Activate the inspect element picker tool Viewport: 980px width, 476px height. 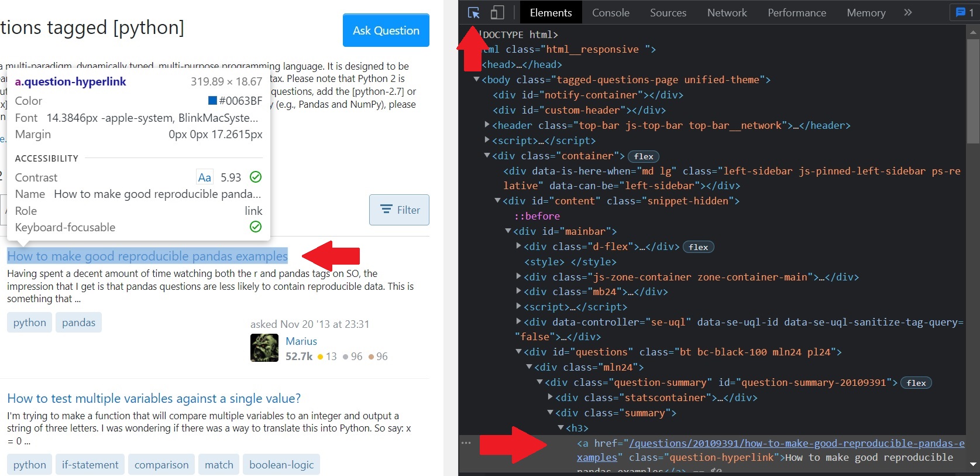(473, 12)
